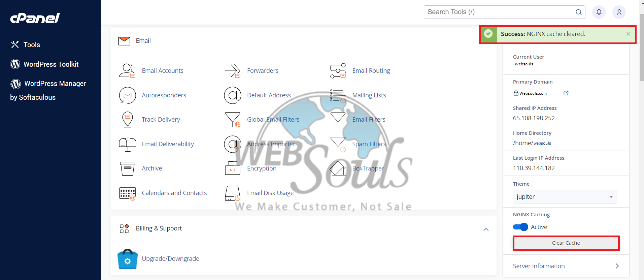The height and width of the screenshot is (280, 644).
Task: Click the notifications bell icon
Action: [x=599, y=12]
